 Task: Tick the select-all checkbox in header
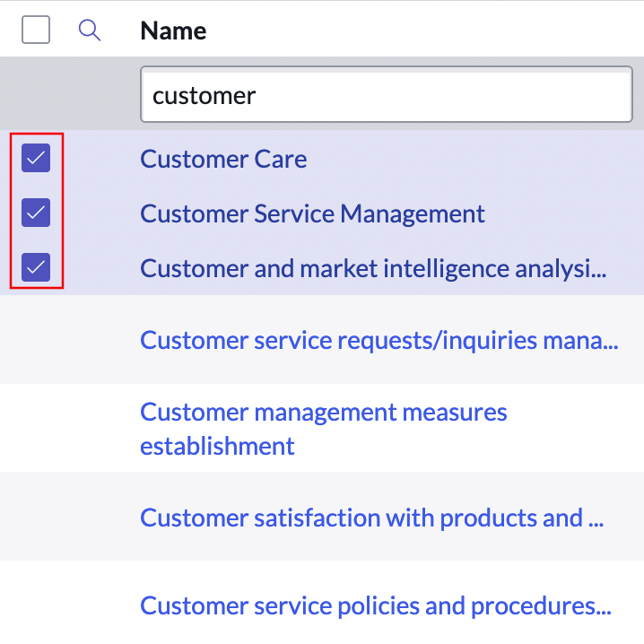[x=36, y=30]
